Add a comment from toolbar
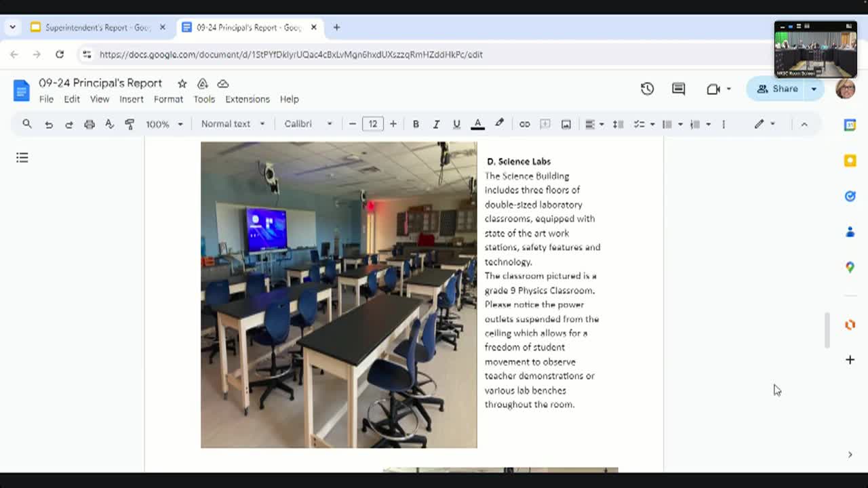 pos(545,124)
